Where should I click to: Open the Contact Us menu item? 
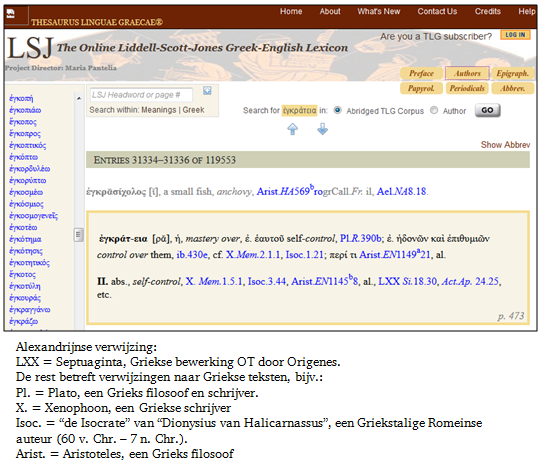click(x=437, y=11)
